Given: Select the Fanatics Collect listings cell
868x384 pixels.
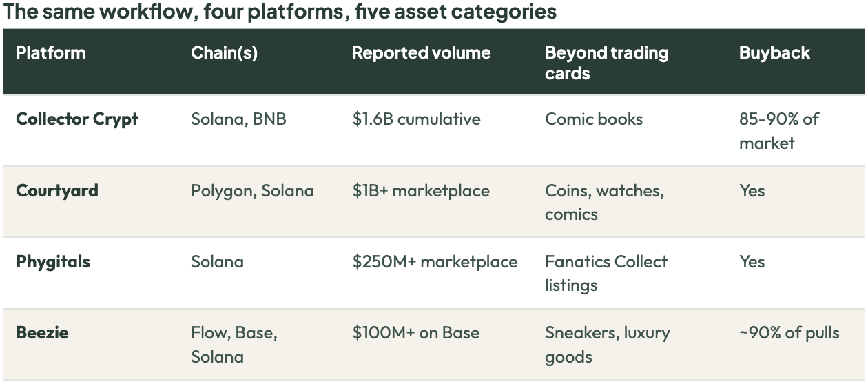Looking at the screenshot, I should click(606, 273).
